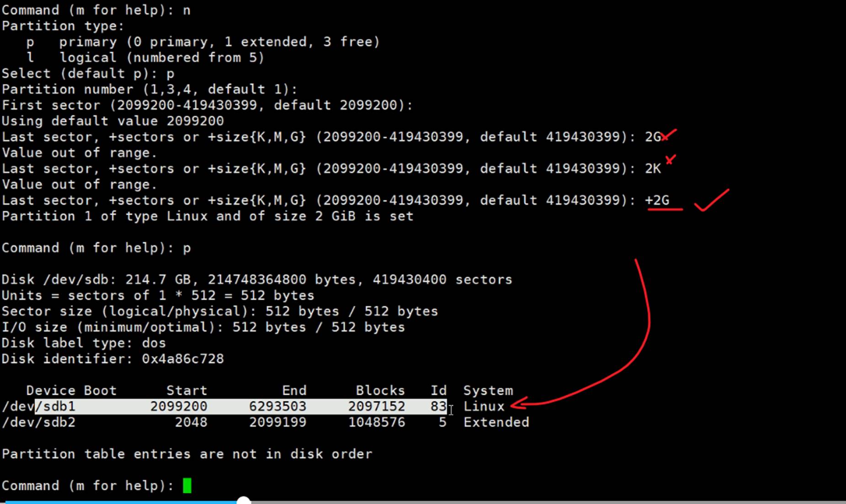Click the red arrowhead pointing at Linux
This screenshot has height=504, width=846.
518,403
